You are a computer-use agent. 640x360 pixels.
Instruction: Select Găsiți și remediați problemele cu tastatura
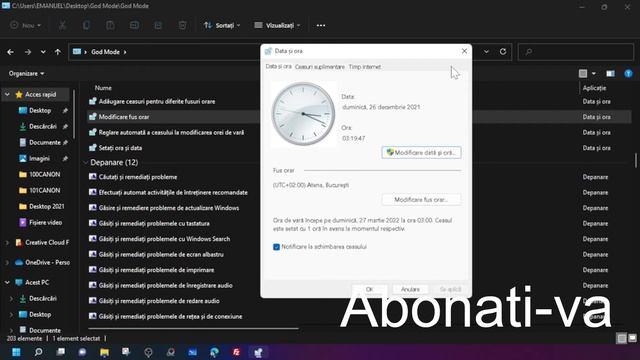(x=154, y=223)
